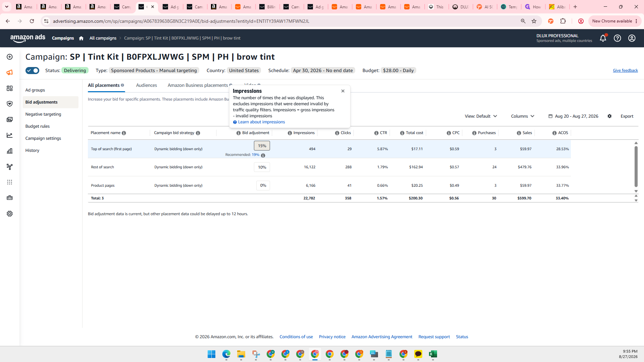Expand the View: Default dropdown

pos(481,116)
